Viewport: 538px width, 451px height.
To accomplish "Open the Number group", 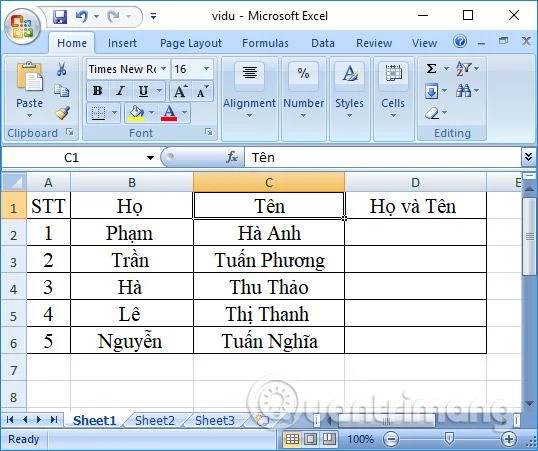I will coord(303,99).
